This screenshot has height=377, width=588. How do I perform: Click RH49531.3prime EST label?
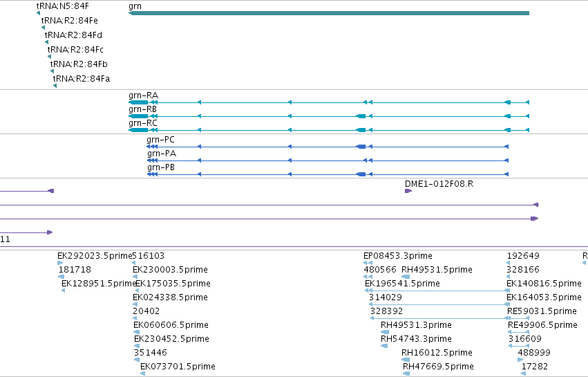pyautogui.click(x=416, y=325)
